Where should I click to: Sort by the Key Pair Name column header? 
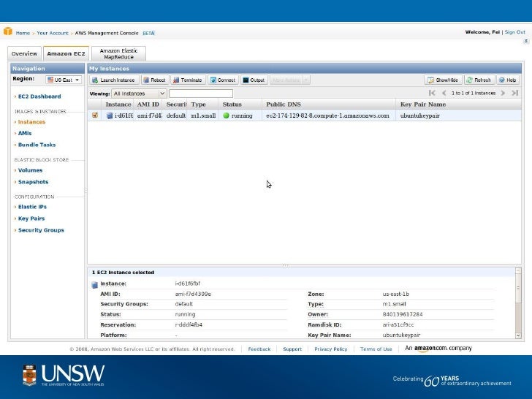tap(458, 104)
